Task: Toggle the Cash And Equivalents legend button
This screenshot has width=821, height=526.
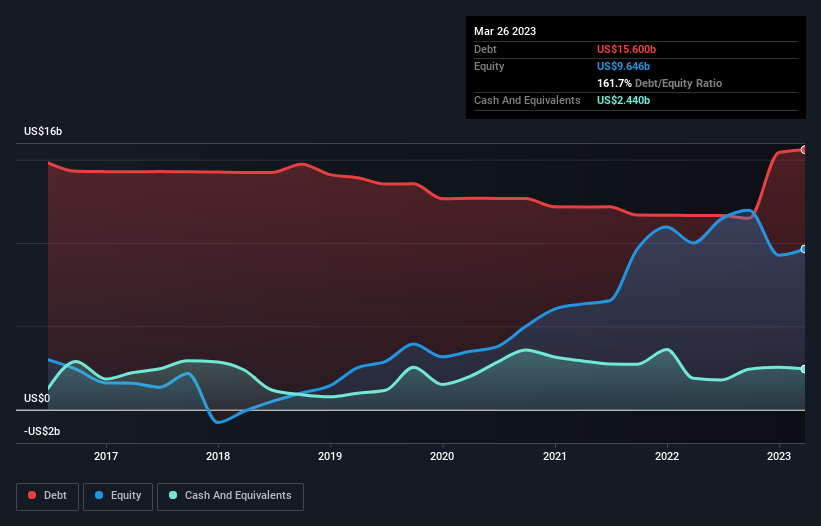Action: pos(230,496)
